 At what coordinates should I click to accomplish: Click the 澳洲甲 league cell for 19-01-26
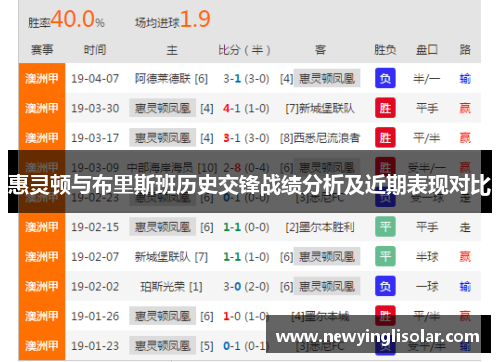(x=42, y=316)
